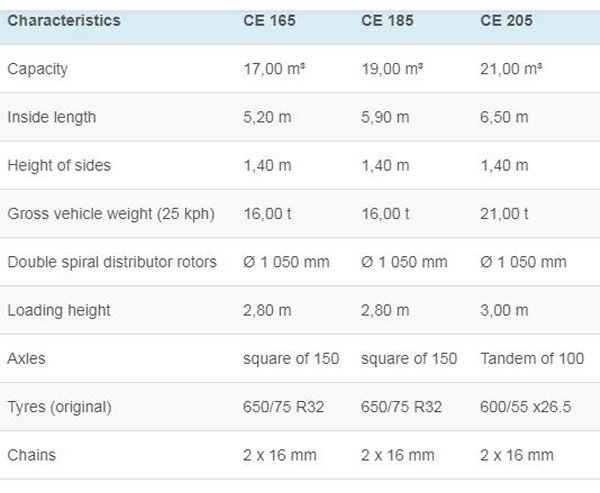Select the 6,50 m inside length value

click(x=505, y=117)
